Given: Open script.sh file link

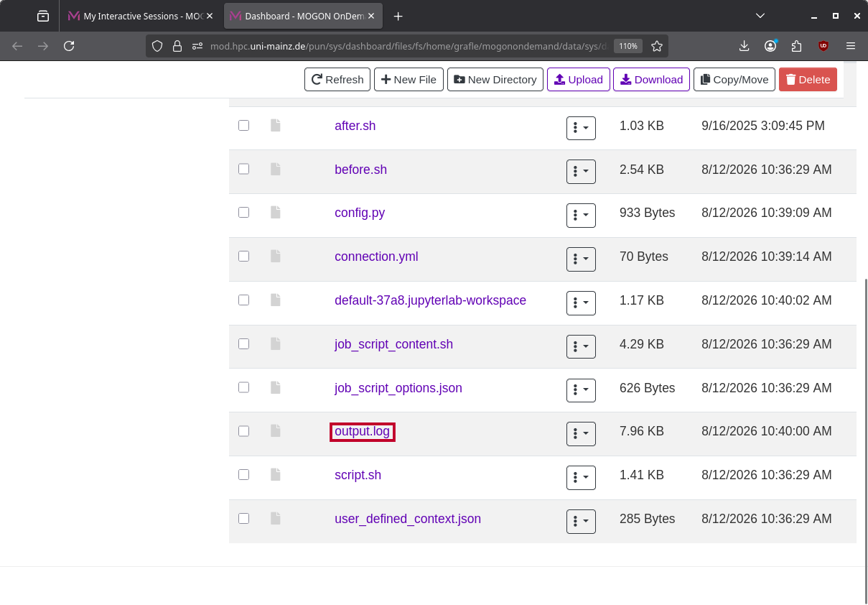Looking at the screenshot, I should pyautogui.click(x=358, y=475).
